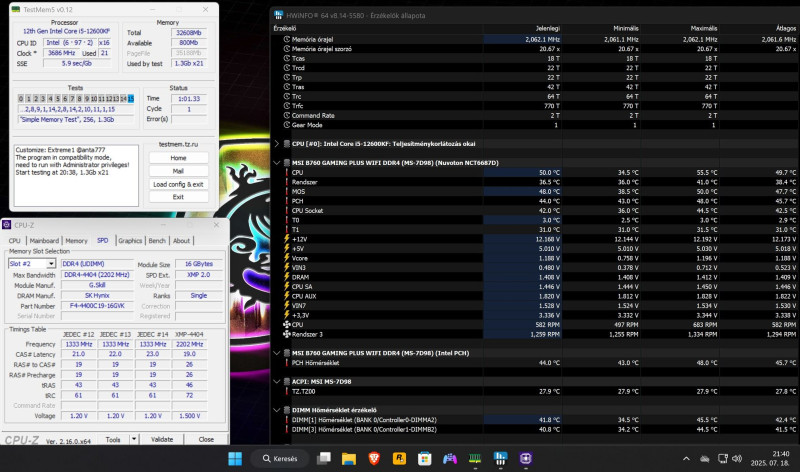Select the MOS temperature row
Screen dimensions: 800x472
535,192
